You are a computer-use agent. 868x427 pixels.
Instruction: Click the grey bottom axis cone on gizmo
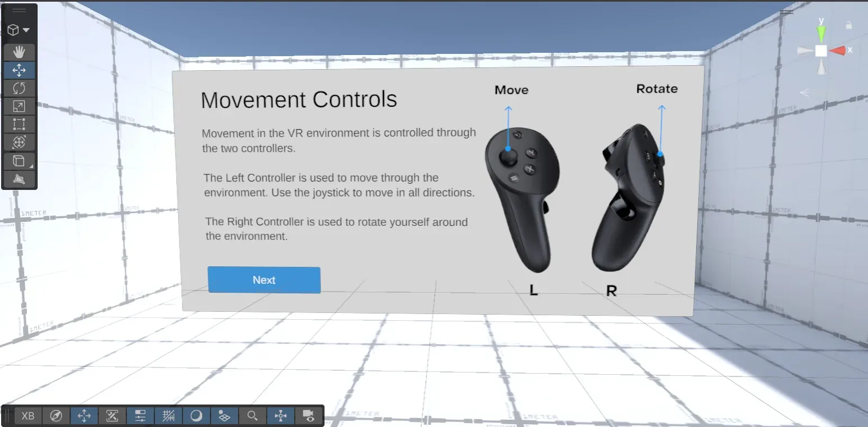click(x=821, y=67)
